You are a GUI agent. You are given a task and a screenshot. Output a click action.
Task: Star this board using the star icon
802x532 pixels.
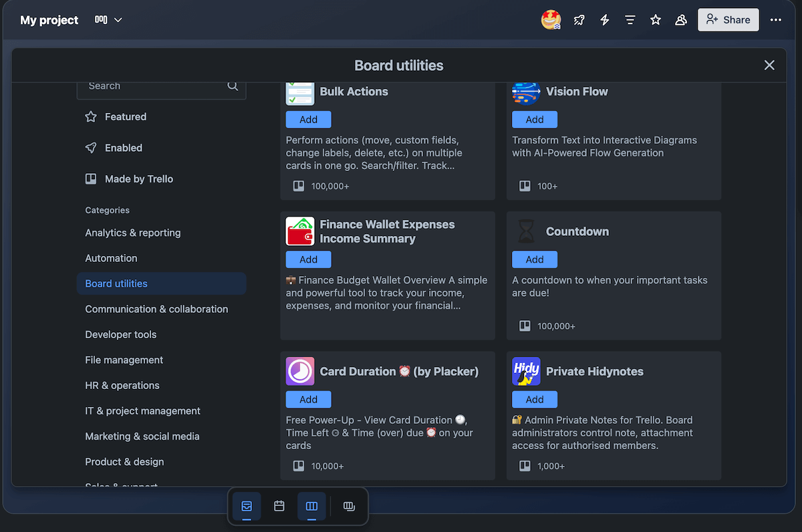tap(655, 19)
